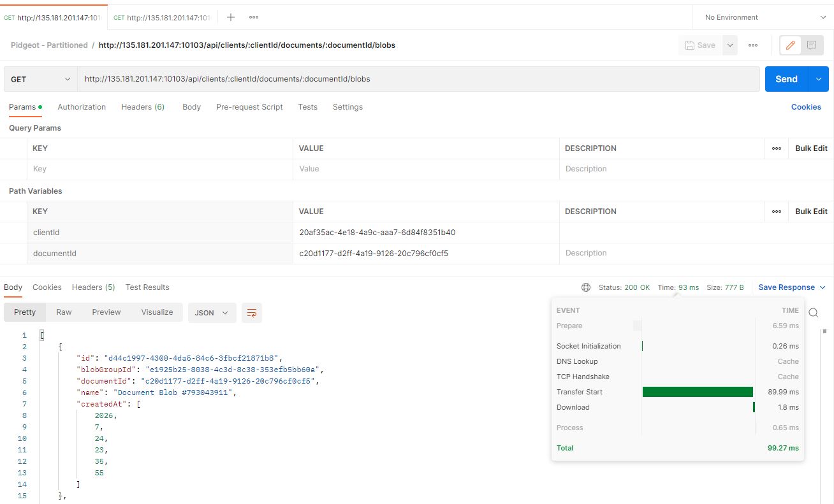Image resolution: width=834 pixels, height=504 pixels.
Task: Open the Headers (6) request tab
Action: coord(143,107)
